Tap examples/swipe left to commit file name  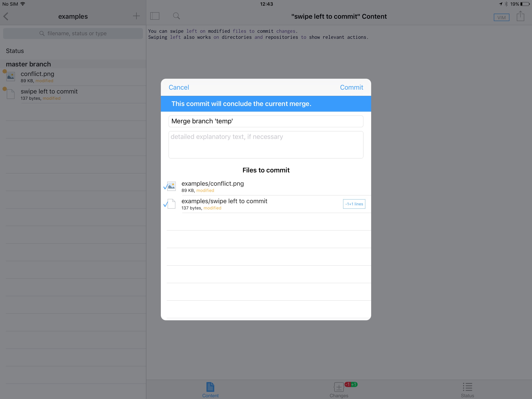[x=224, y=201]
